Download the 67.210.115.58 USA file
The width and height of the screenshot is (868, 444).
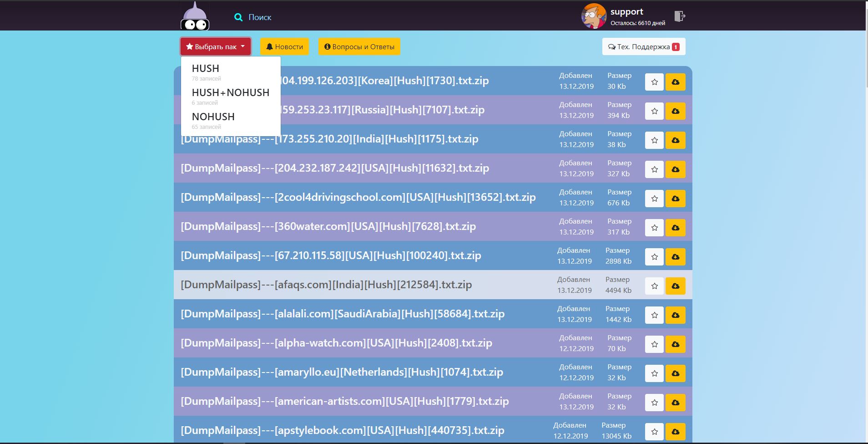(675, 257)
